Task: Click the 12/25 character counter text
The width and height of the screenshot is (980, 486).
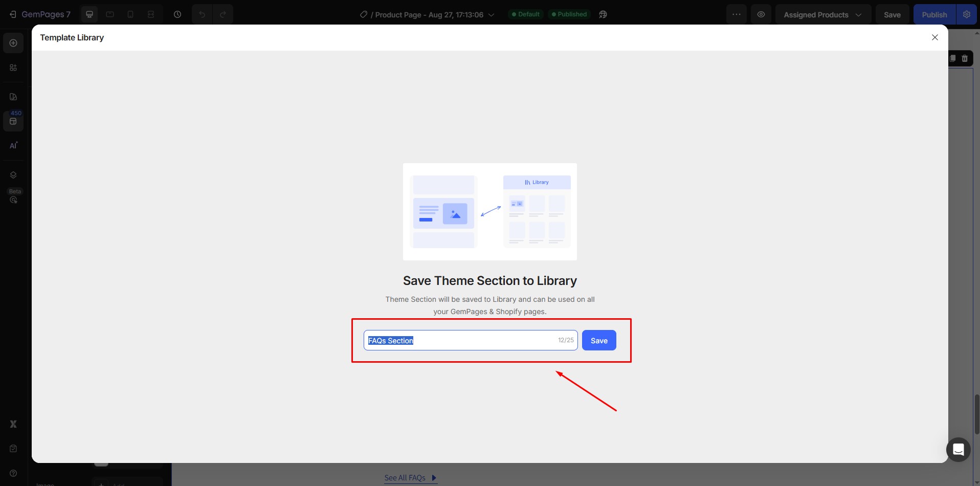Action: [x=566, y=340]
